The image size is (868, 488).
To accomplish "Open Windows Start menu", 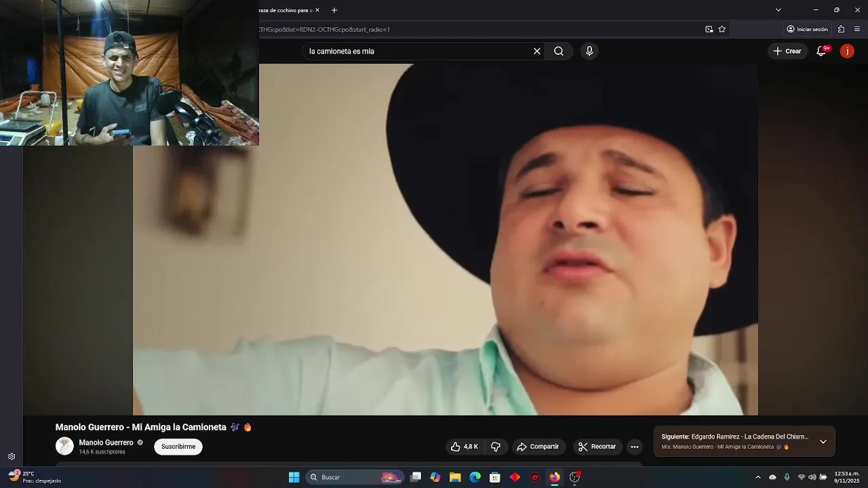I will click(x=294, y=477).
